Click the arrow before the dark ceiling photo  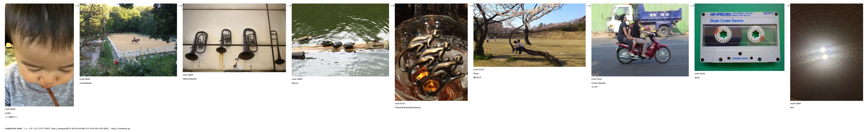point(787,6)
